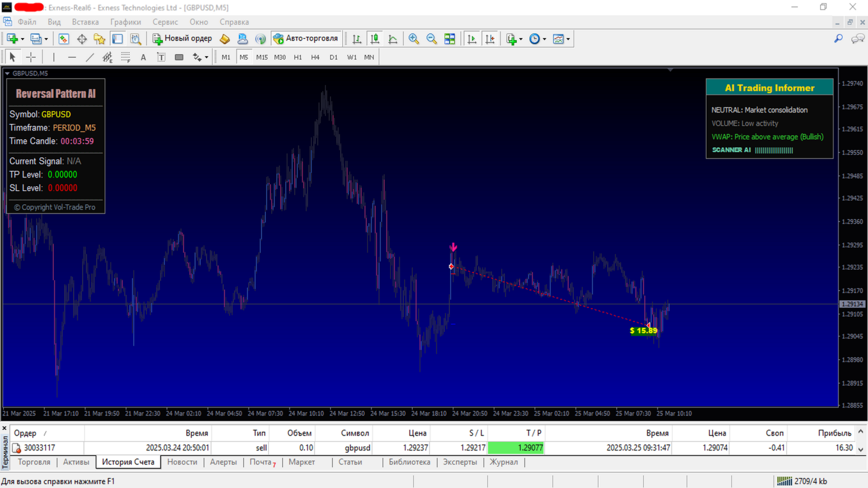
Task: Switch to the Торговля tab
Action: point(34,462)
